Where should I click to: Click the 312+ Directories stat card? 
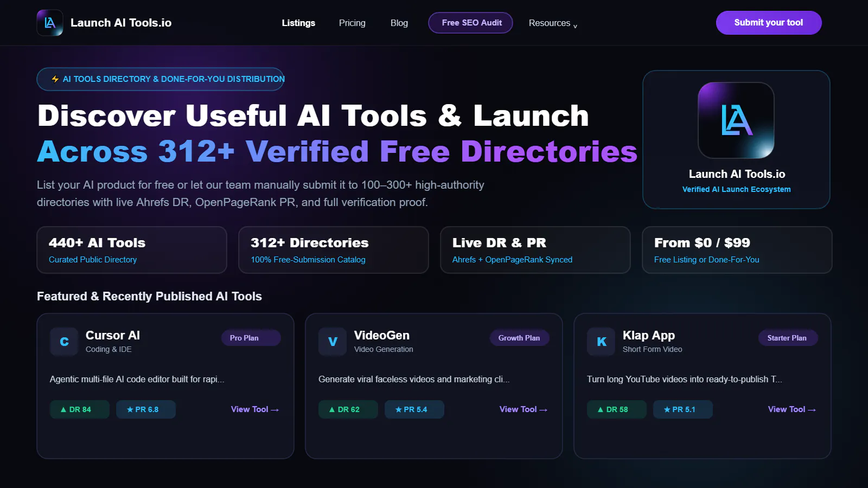334,250
